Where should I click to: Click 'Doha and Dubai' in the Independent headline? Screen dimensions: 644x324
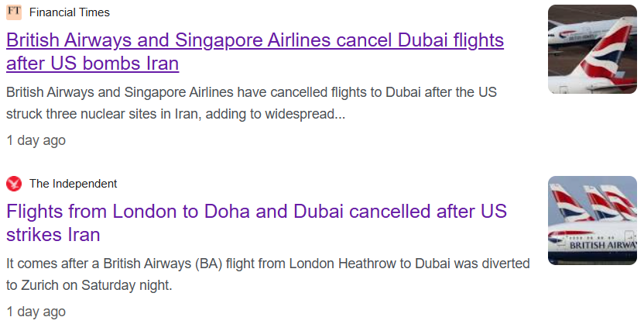point(273,212)
